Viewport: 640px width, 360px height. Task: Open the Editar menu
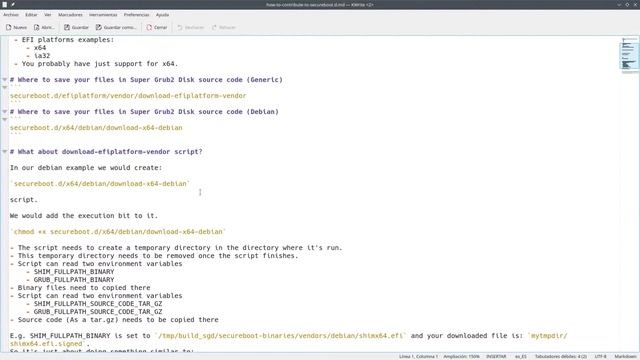[31, 15]
